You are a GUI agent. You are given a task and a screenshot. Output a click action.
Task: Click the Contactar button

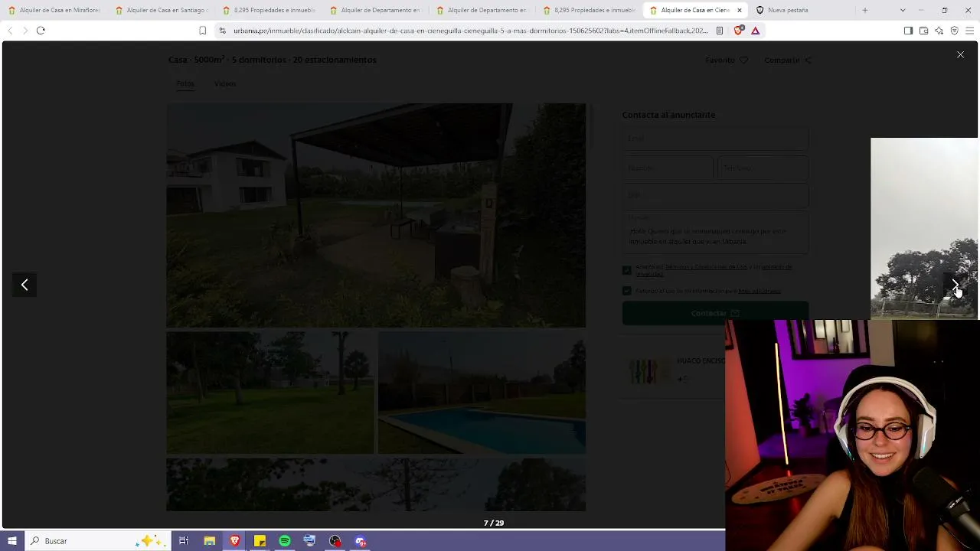click(715, 313)
